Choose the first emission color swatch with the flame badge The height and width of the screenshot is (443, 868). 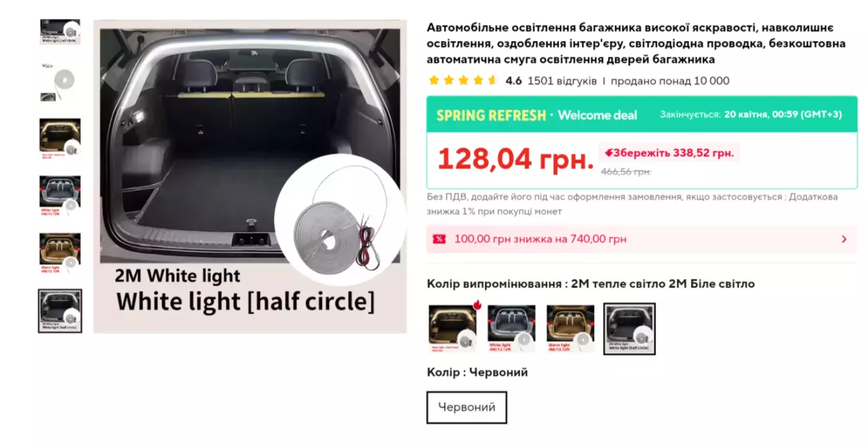point(453,328)
